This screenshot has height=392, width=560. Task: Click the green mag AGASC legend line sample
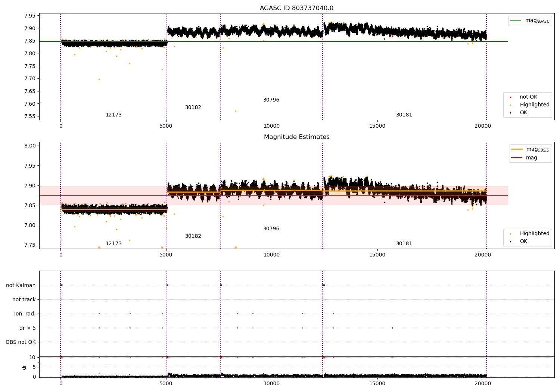[x=516, y=21]
